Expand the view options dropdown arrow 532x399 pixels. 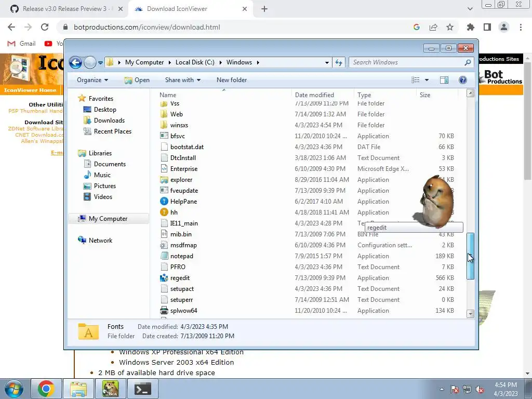(x=427, y=80)
